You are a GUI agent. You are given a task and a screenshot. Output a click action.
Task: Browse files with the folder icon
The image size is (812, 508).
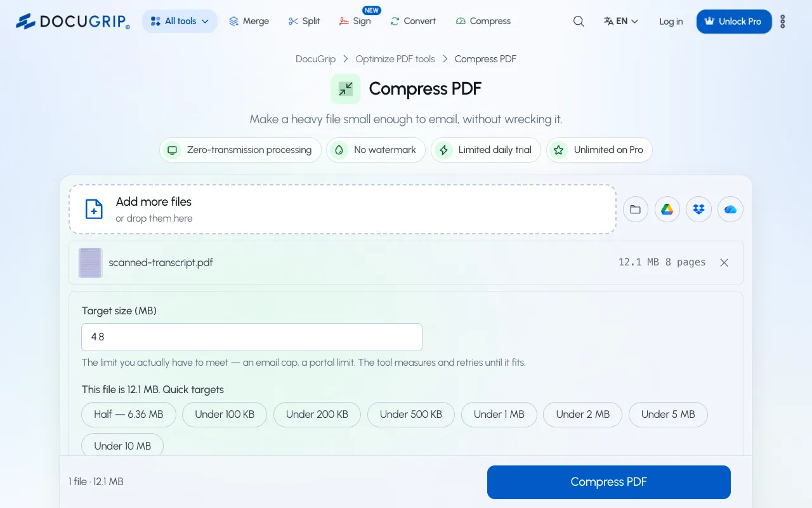click(x=636, y=209)
